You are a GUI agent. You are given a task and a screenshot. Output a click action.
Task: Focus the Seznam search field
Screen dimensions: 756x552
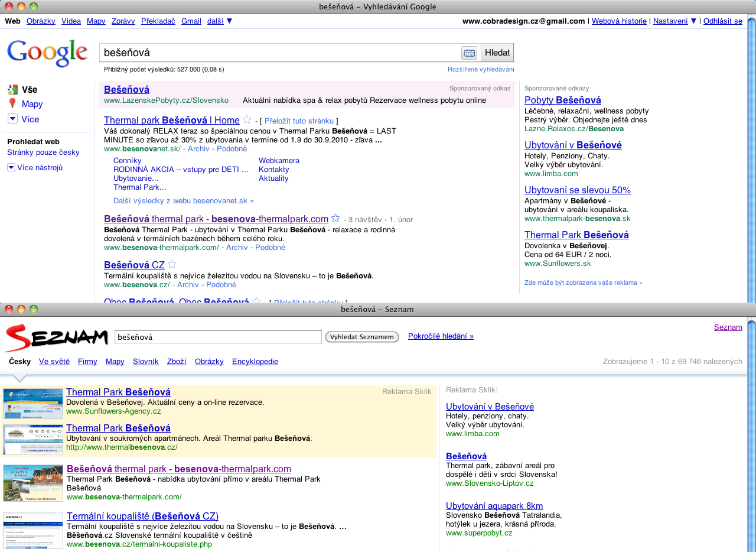click(218, 337)
